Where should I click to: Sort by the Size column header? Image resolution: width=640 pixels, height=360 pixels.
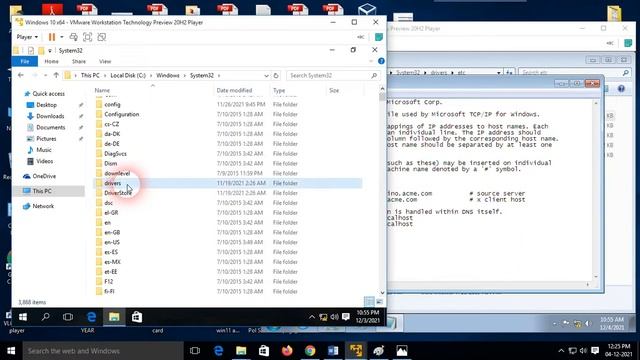coord(334,90)
